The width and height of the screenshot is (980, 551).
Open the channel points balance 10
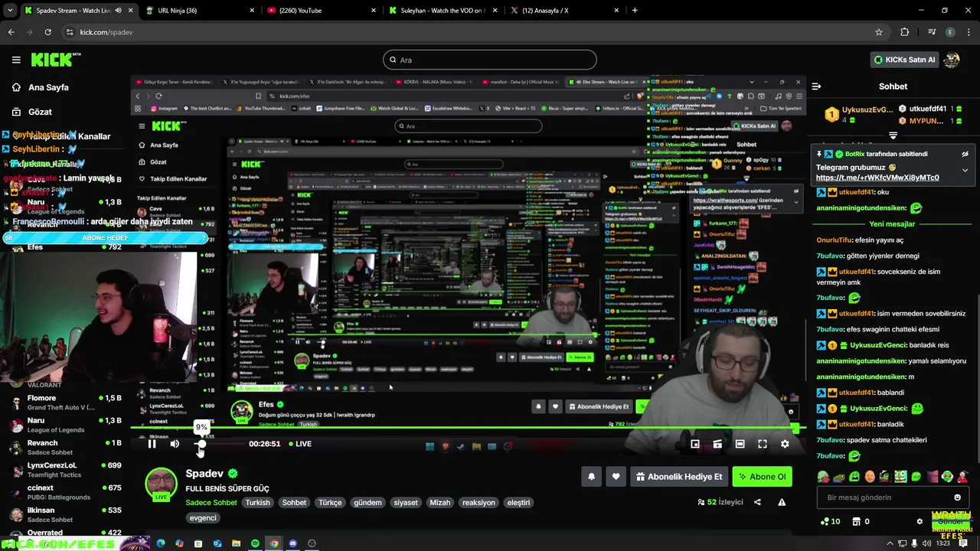(x=830, y=521)
